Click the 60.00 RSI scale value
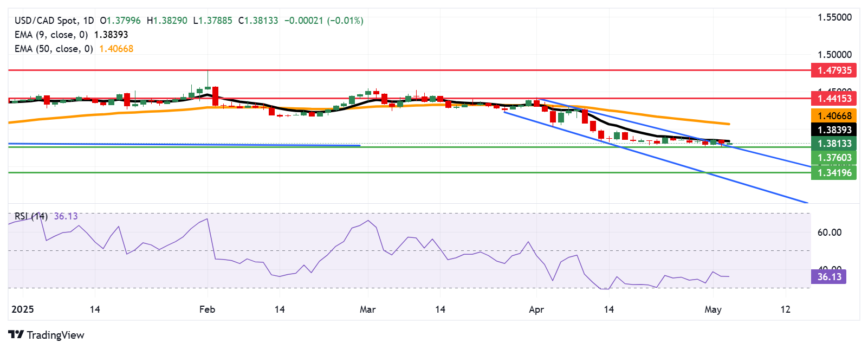The height and width of the screenshot is (349, 868). click(x=829, y=232)
